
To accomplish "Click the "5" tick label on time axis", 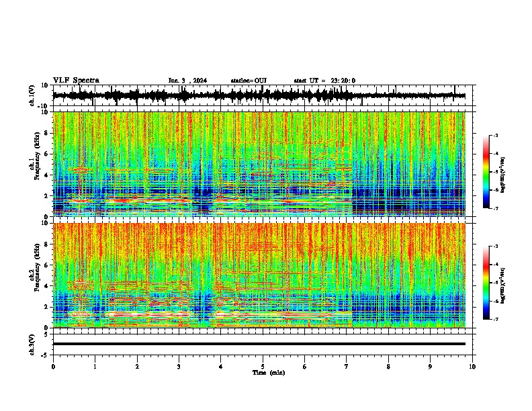I will point(263,367).
